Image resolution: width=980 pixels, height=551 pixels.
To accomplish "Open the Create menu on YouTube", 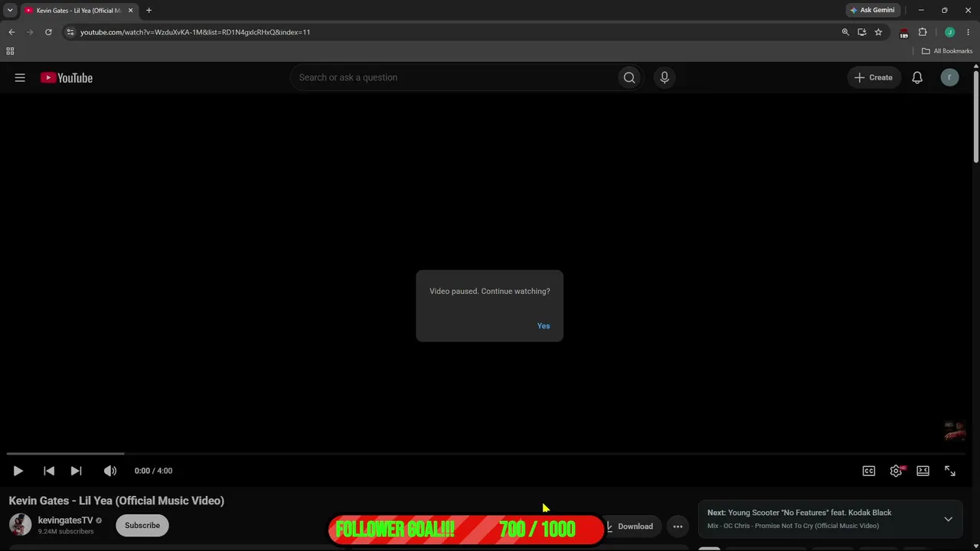I will tap(874, 77).
